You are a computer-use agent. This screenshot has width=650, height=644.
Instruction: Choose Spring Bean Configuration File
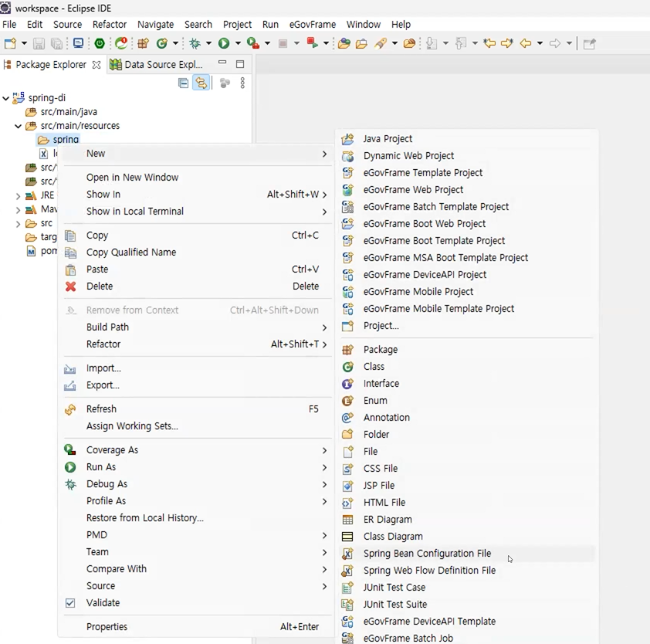click(467, 554)
